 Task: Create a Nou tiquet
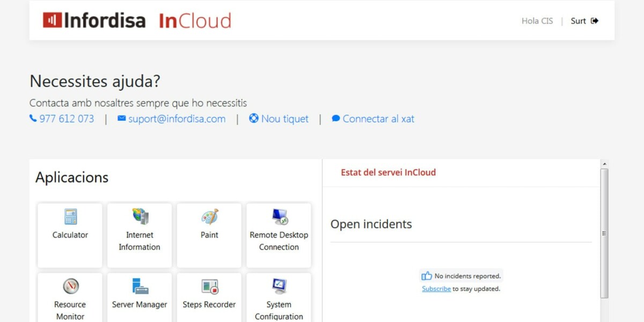click(x=284, y=119)
